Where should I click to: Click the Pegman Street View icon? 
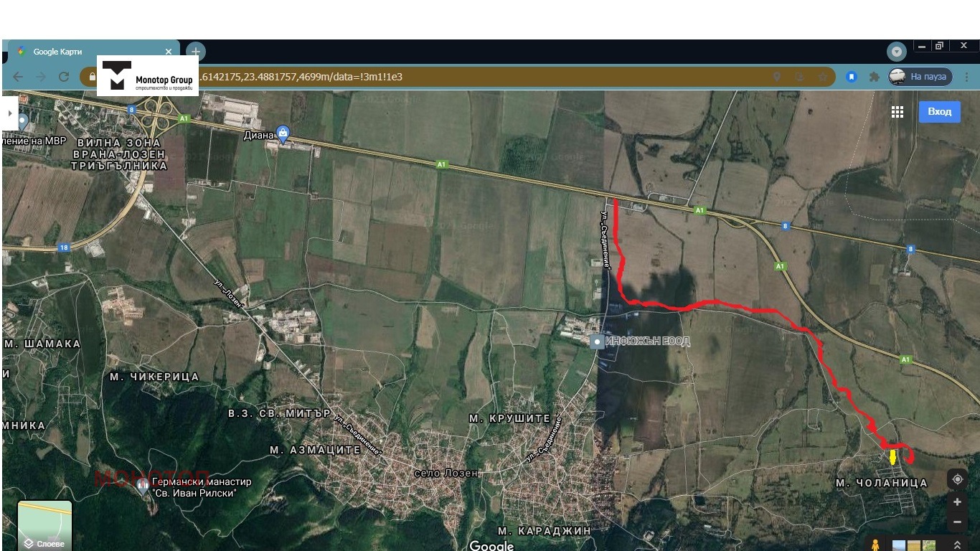point(874,545)
